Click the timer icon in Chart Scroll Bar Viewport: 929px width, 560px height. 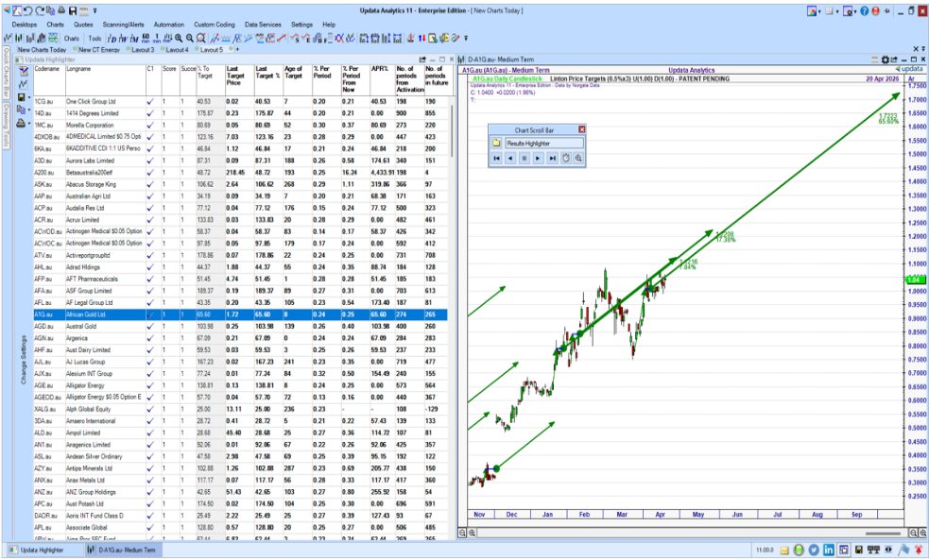566,159
